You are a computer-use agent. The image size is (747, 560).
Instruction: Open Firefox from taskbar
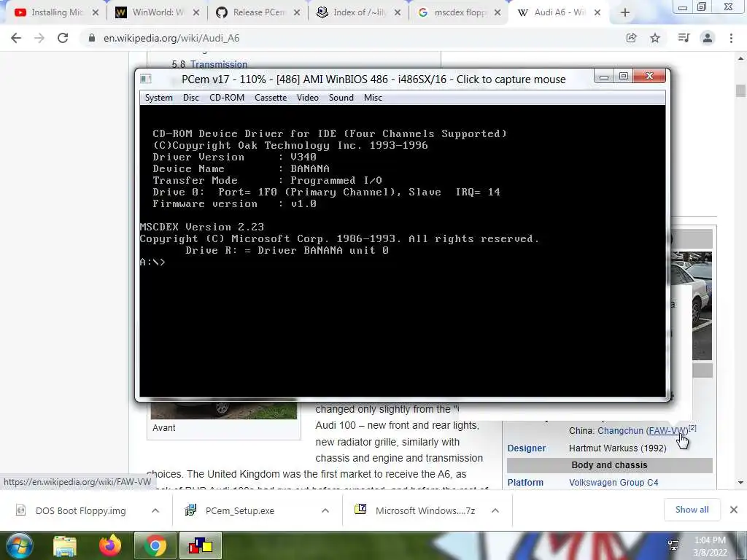pos(110,545)
